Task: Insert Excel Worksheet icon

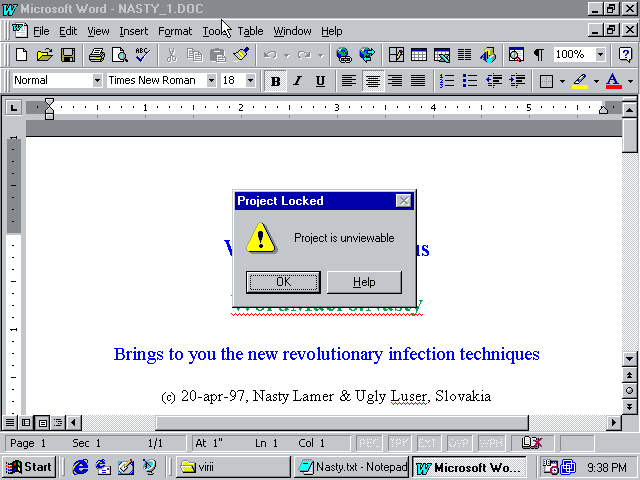Action: click(442, 55)
